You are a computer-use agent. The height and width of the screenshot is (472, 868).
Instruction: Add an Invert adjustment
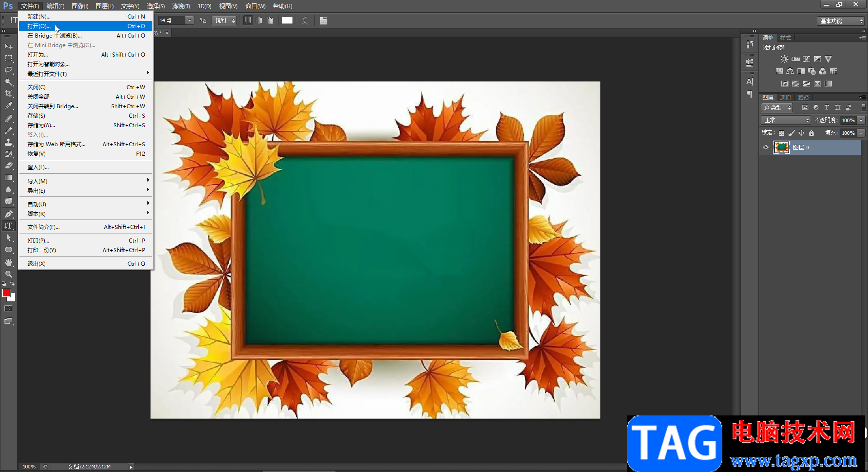tap(785, 84)
